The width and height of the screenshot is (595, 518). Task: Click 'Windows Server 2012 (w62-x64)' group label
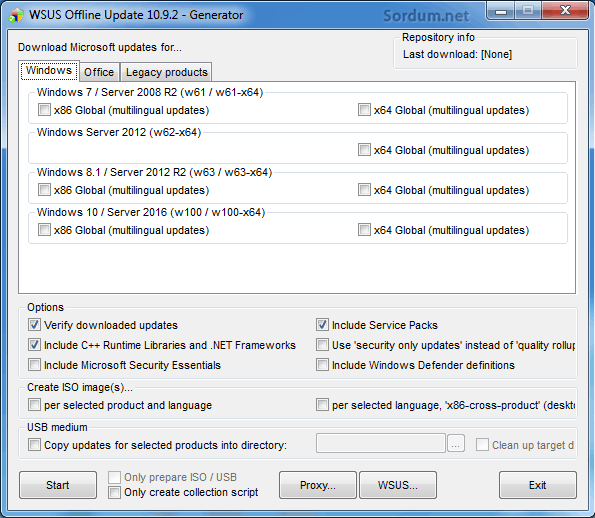click(119, 132)
